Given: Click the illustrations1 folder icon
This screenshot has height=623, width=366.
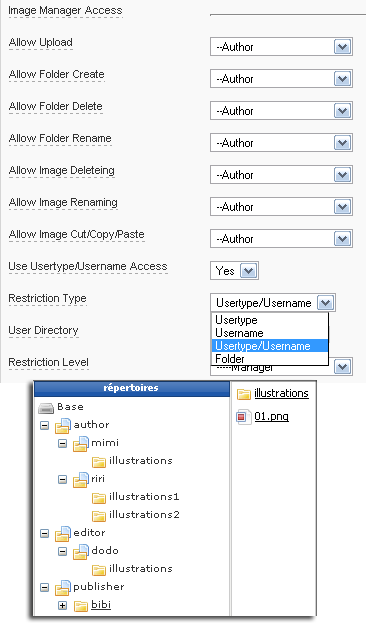Looking at the screenshot, I should tap(99, 498).
